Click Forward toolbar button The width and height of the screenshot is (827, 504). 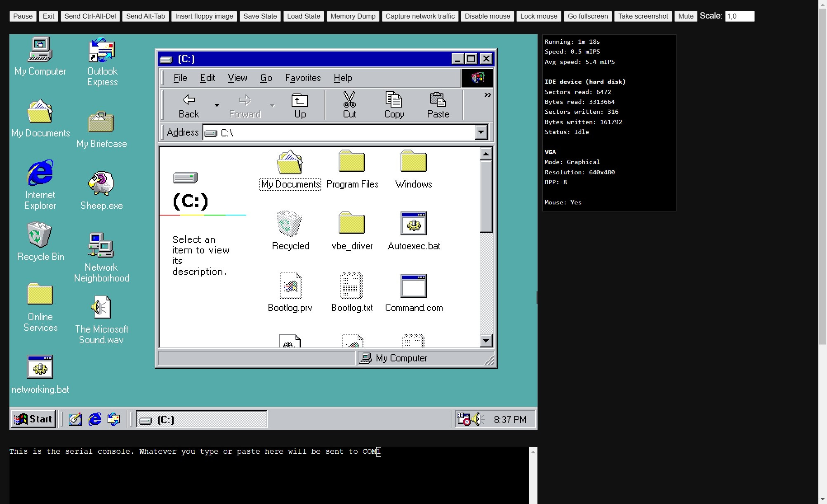pos(245,106)
